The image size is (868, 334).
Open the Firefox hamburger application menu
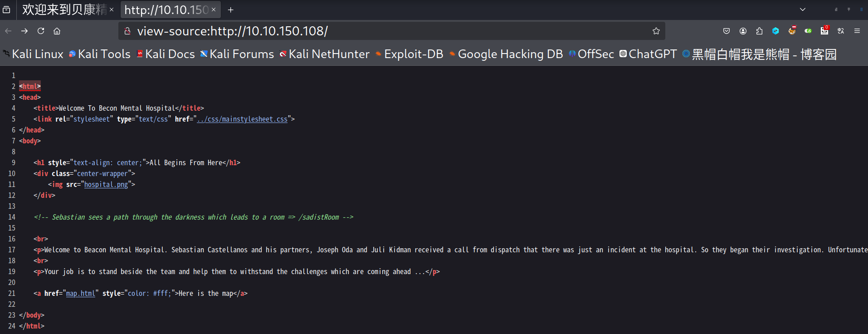(x=857, y=31)
